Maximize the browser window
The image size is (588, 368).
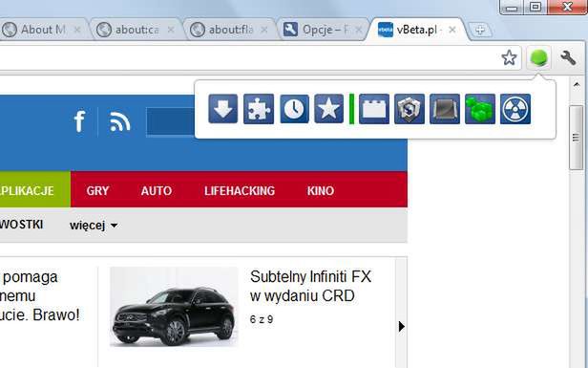535,7
